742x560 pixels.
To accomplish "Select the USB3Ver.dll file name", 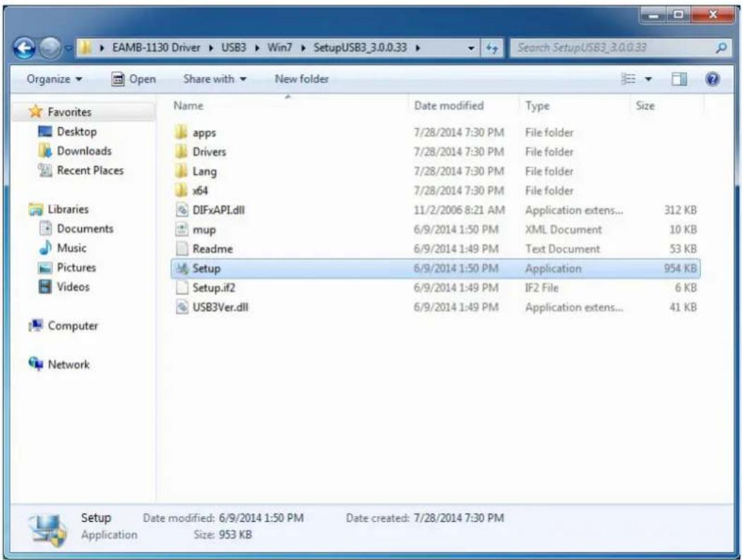I will [220, 306].
